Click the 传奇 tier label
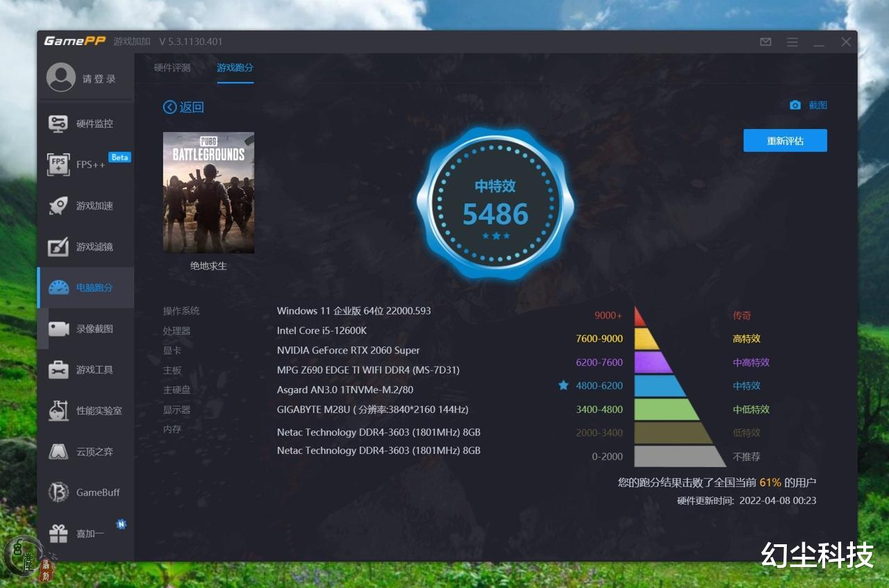 coord(742,315)
